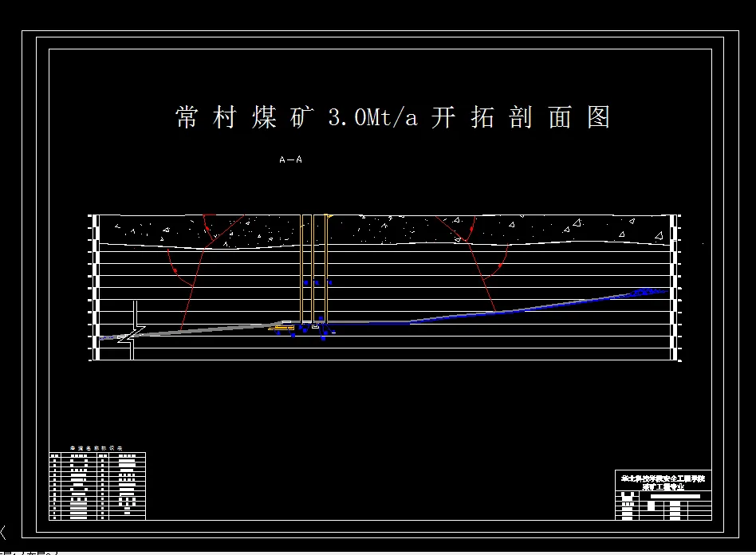The width and height of the screenshot is (756, 555).
Task: Select the right vertical elevation scale bar
Action: 675,287
